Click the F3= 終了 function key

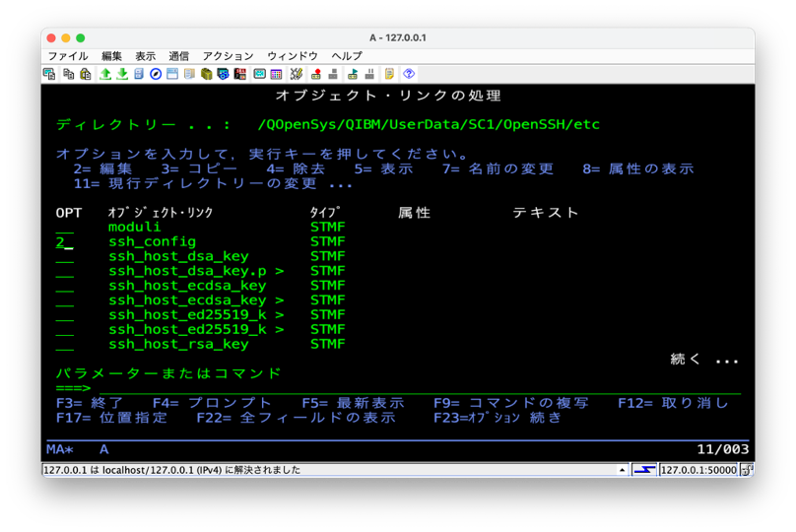(90, 403)
